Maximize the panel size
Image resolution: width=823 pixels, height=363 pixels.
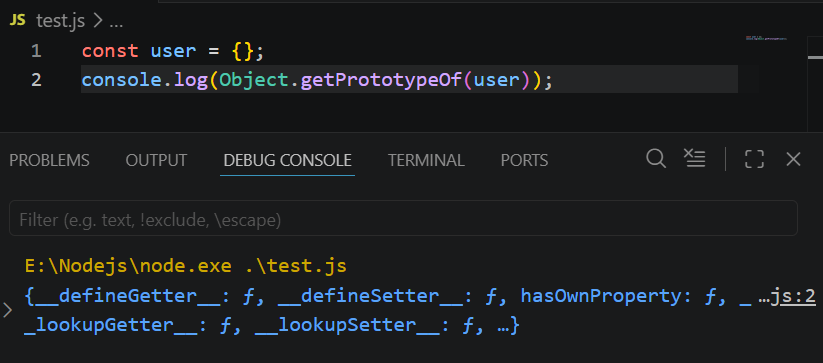(754, 159)
